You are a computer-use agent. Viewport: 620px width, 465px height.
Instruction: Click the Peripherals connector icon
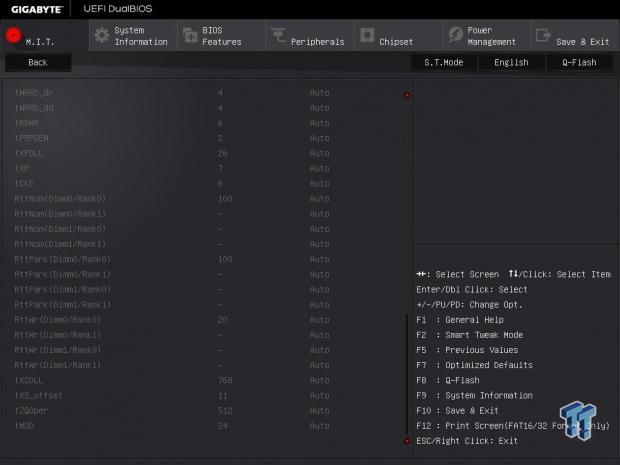pyautogui.click(x=278, y=35)
